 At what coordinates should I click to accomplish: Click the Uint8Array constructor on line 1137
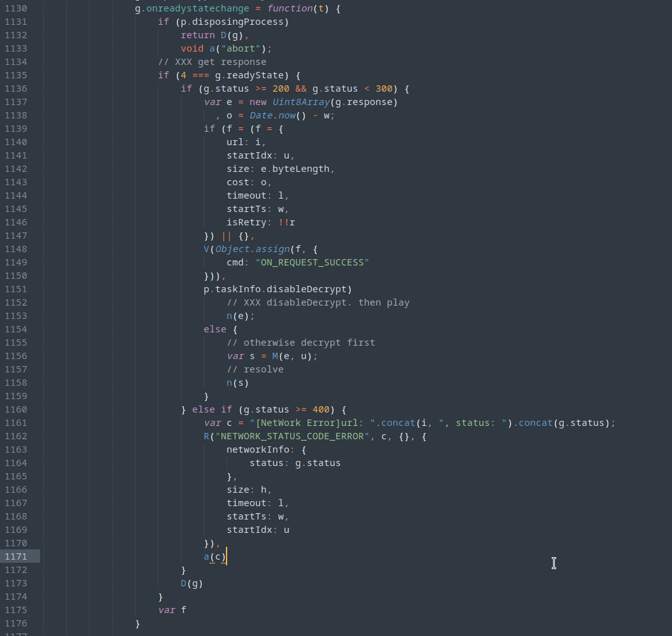(x=301, y=101)
